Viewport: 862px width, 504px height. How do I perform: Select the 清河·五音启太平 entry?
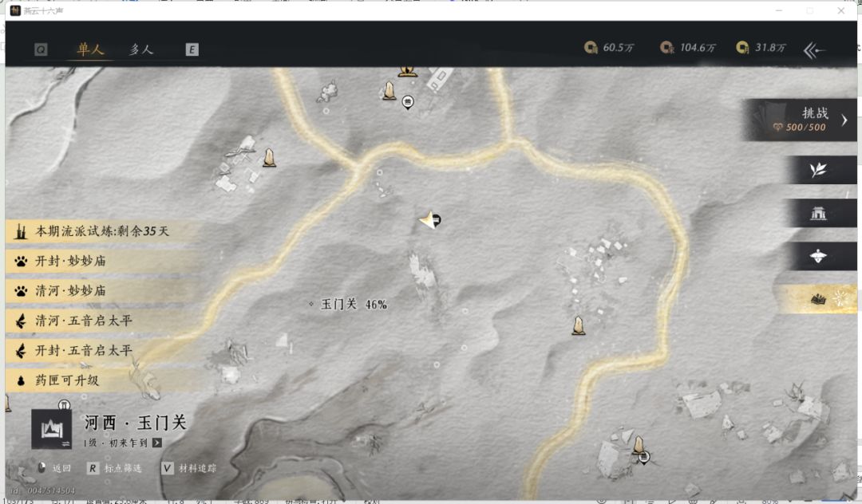tap(101, 321)
